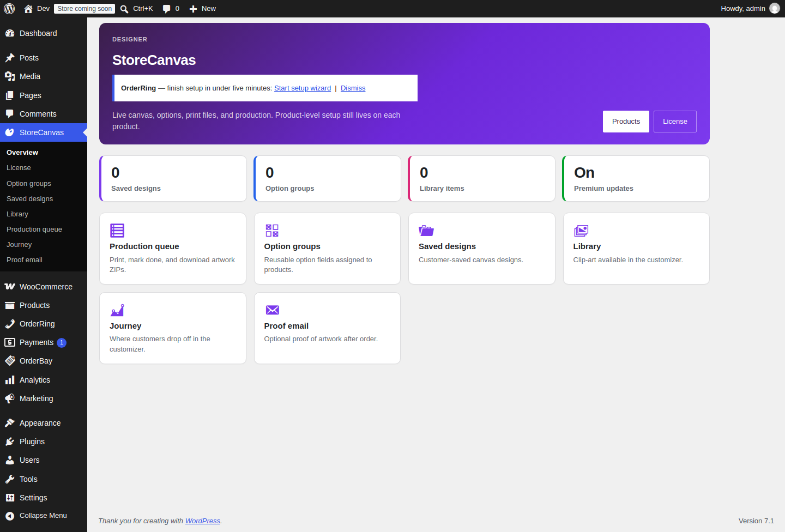Click the Comments speech bubble sidebar icon
The width and height of the screenshot is (785, 532).
(x=10, y=114)
